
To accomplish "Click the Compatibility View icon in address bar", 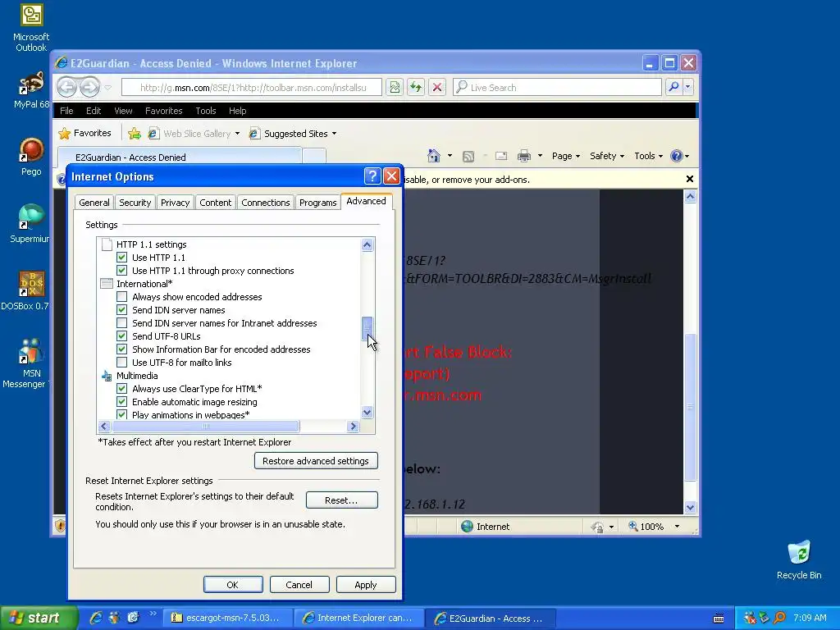I will coord(395,87).
